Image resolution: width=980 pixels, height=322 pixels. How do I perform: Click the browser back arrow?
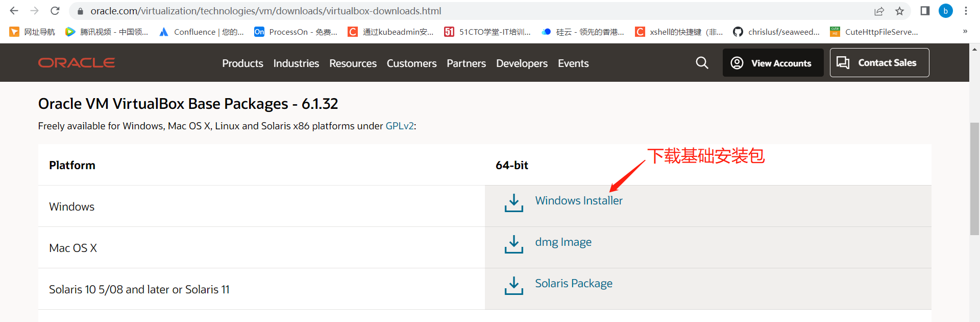point(14,11)
